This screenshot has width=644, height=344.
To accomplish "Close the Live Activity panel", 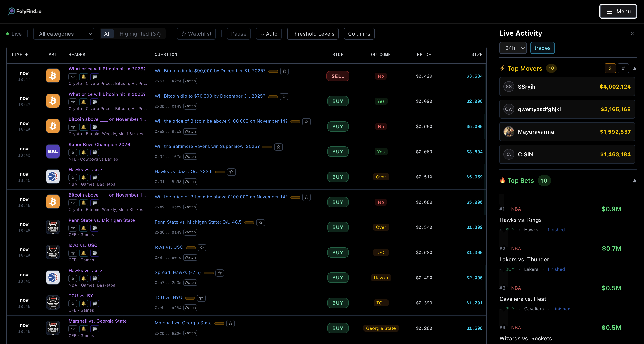I will tap(632, 33).
